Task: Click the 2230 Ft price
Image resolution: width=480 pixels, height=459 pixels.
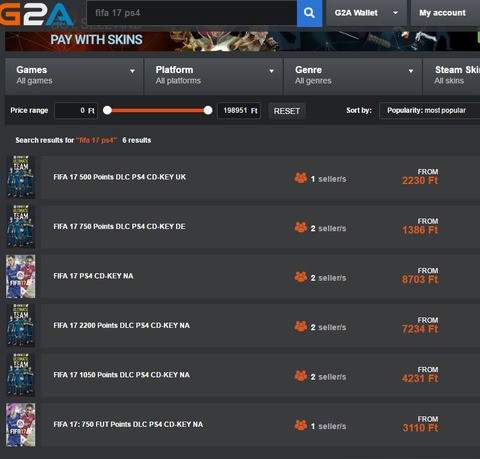Action: pos(420,181)
